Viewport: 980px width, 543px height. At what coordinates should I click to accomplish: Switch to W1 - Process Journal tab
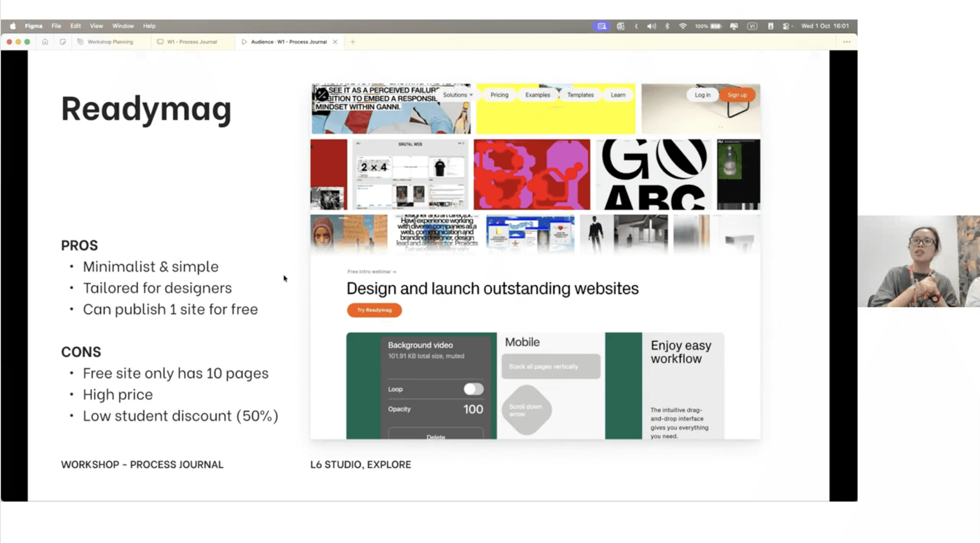coord(192,42)
